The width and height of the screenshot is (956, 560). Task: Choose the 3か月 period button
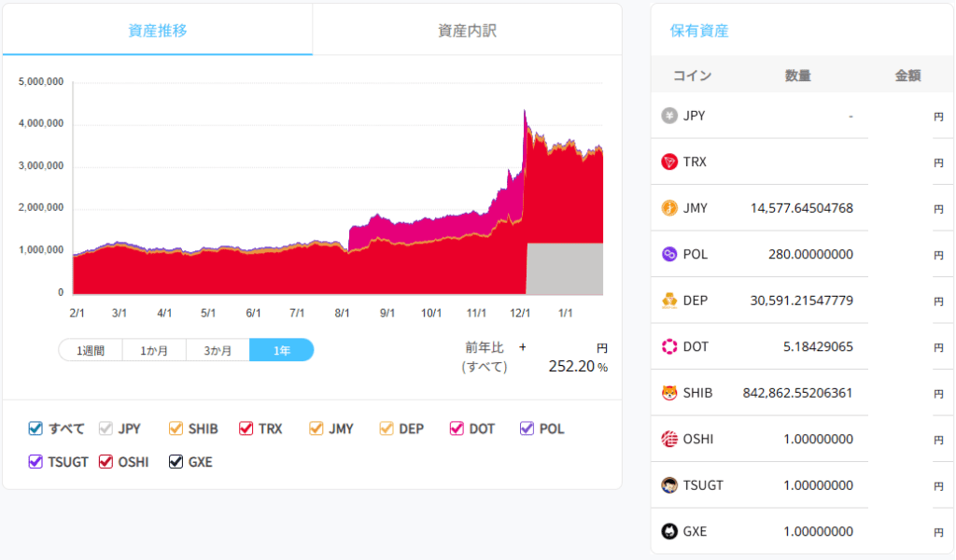click(218, 351)
